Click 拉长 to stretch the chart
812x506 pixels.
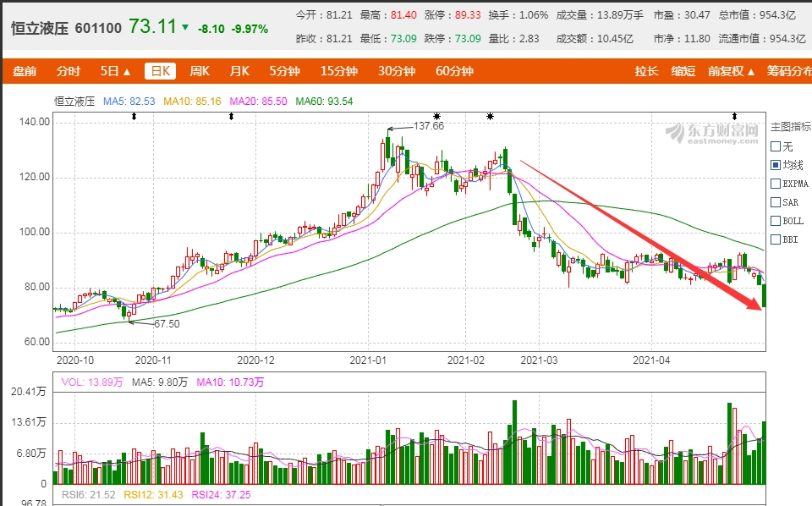646,71
